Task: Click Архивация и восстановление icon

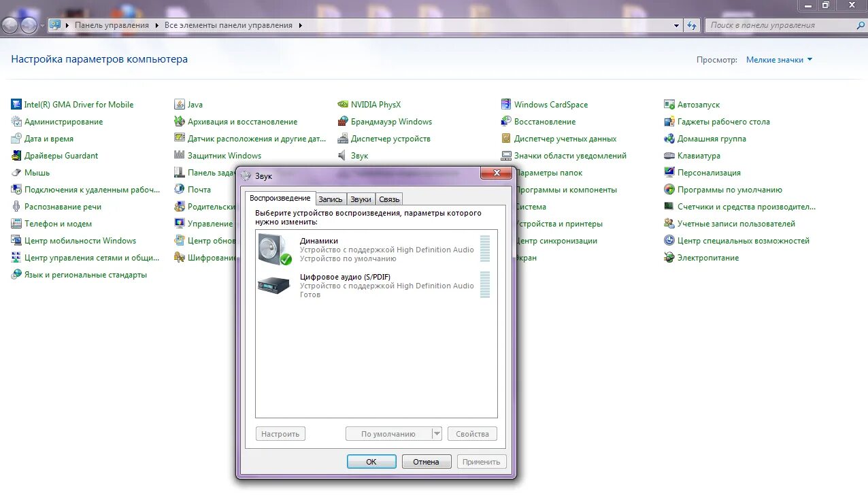Action: [x=180, y=121]
